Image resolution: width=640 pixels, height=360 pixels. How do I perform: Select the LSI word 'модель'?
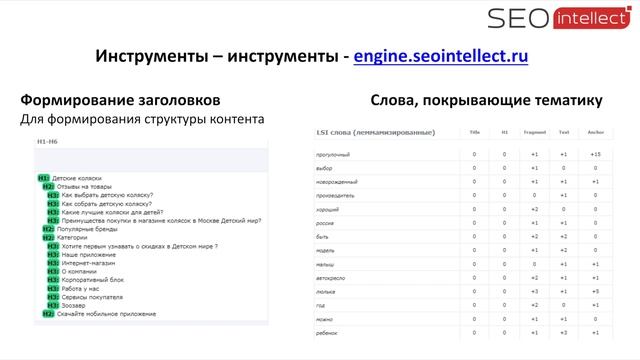coord(325,251)
